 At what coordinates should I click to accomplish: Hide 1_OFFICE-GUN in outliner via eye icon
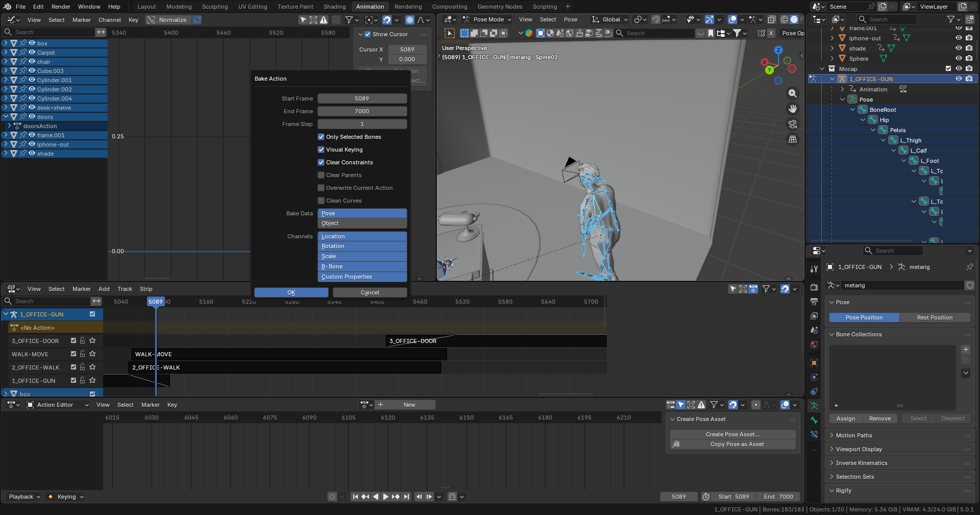click(959, 79)
